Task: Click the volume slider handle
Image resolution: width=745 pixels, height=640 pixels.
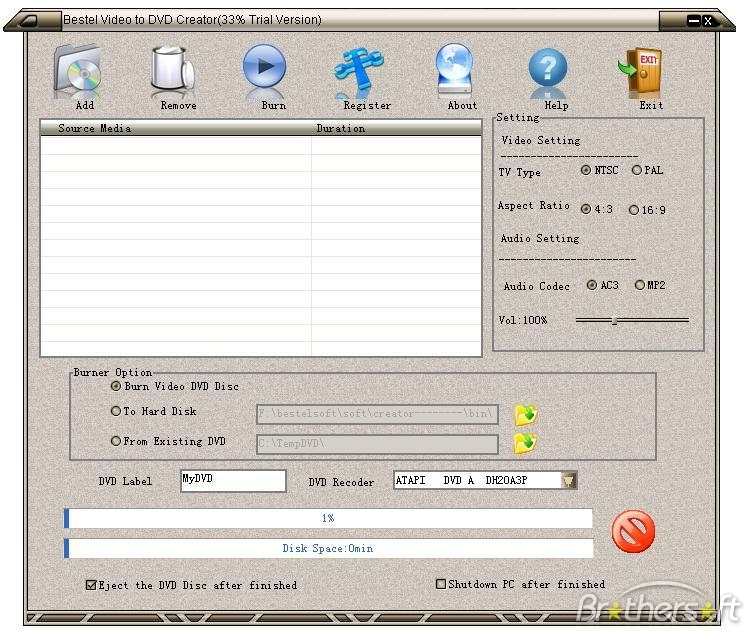Action: click(614, 321)
